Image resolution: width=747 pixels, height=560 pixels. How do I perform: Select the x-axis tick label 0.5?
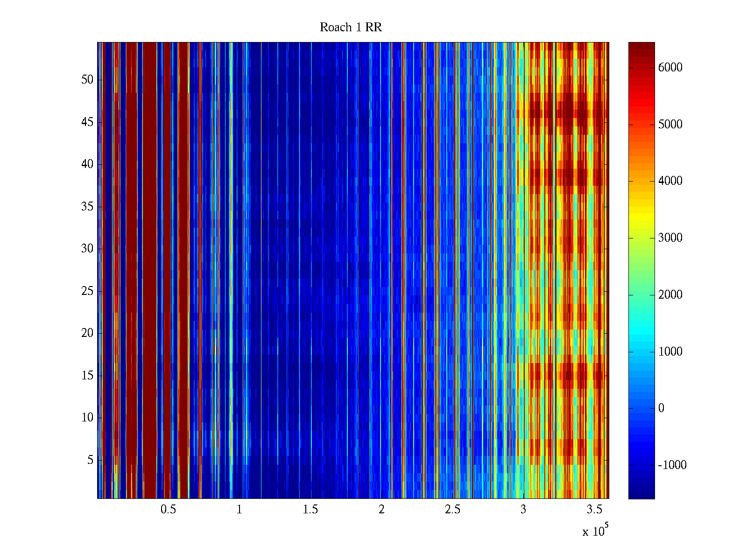point(168,510)
